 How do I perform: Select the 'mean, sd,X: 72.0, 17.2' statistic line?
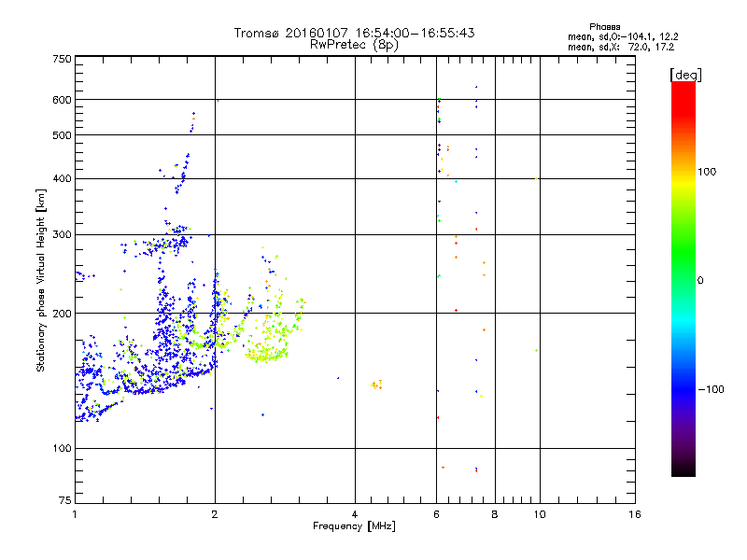(x=621, y=48)
